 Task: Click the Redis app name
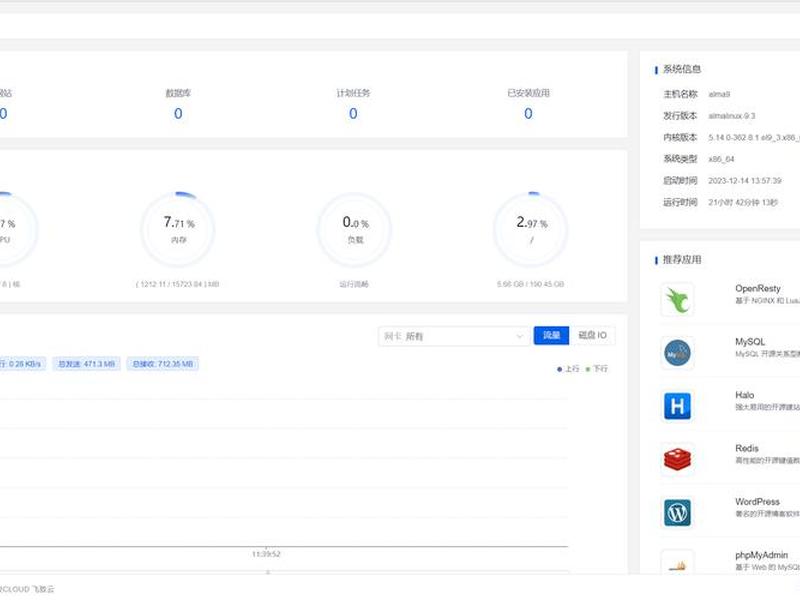click(747, 448)
